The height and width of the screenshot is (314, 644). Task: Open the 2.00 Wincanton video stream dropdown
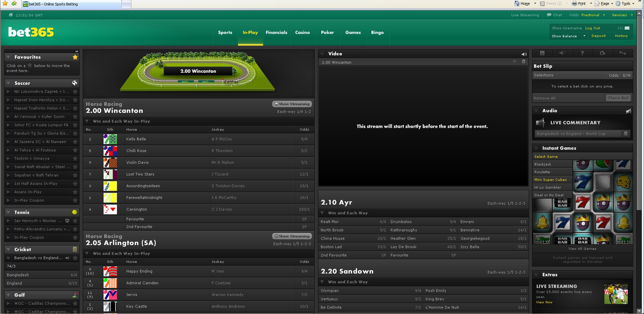pos(514,61)
